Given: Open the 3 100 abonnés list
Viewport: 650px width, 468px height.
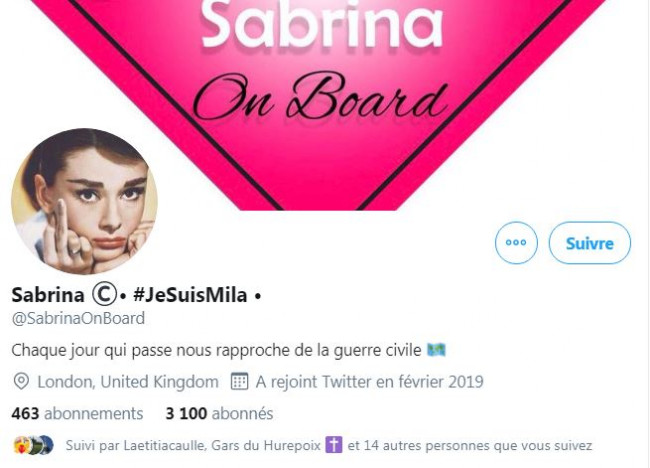Looking at the screenshot, I should point(219,414).
